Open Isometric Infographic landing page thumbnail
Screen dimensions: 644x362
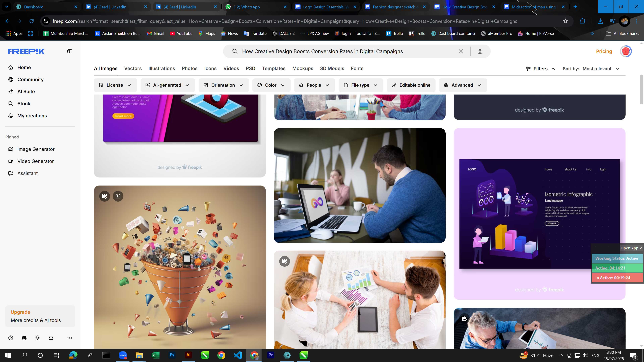[x=540, y=214]
